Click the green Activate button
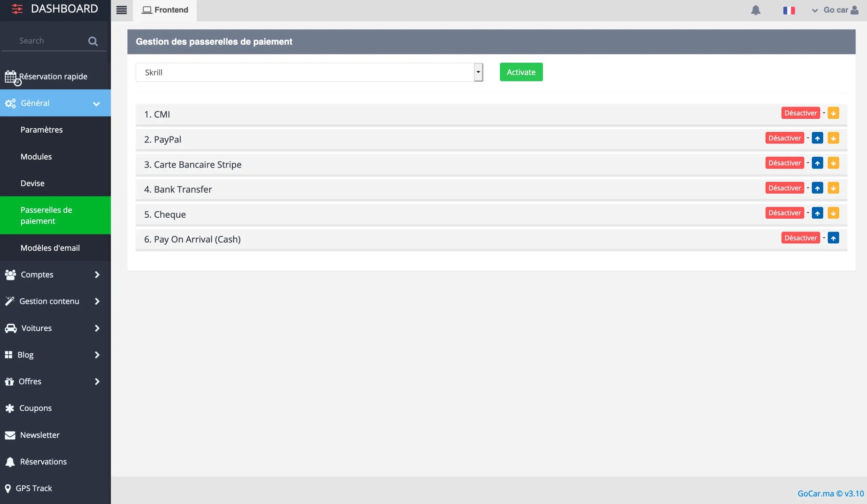 point(521,72)
